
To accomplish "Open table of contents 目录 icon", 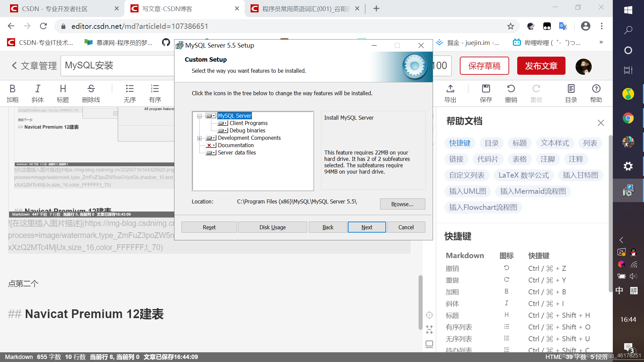I will tap(571, 94).
